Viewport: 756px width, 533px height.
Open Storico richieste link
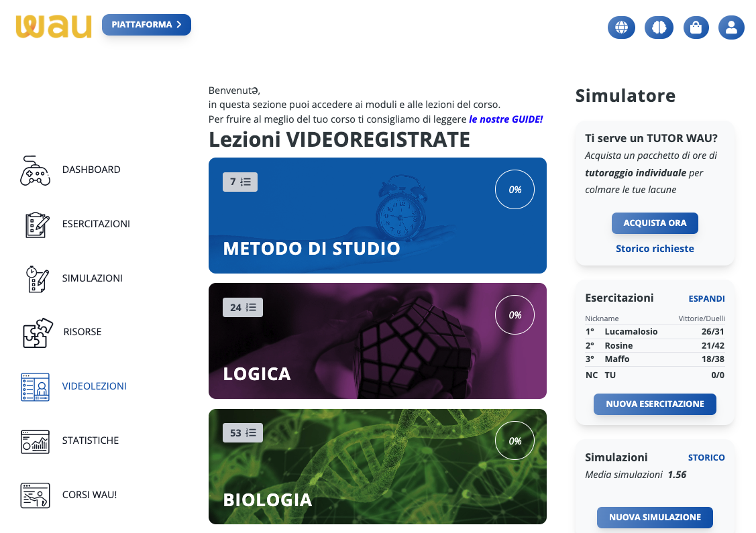tap(655, 249)
